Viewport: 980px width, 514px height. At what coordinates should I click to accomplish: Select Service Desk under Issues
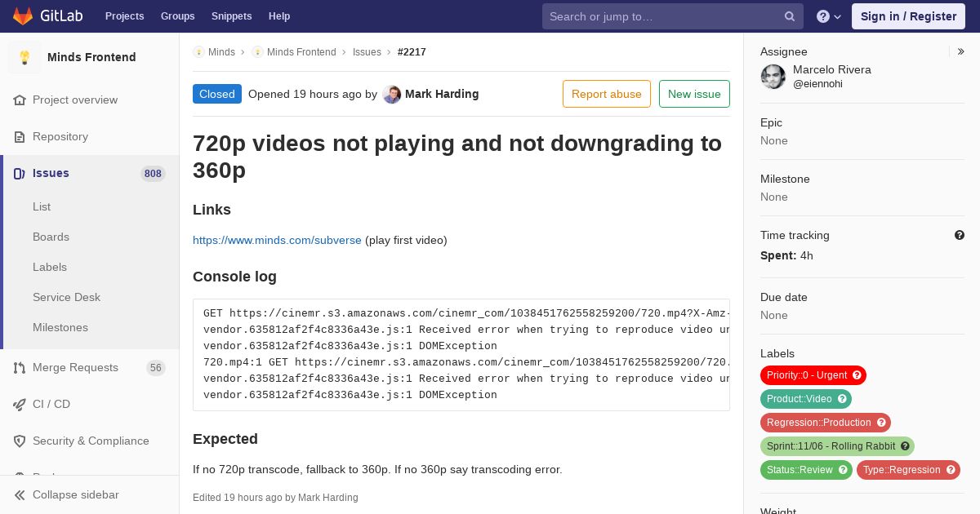click(x=66, y=297)
